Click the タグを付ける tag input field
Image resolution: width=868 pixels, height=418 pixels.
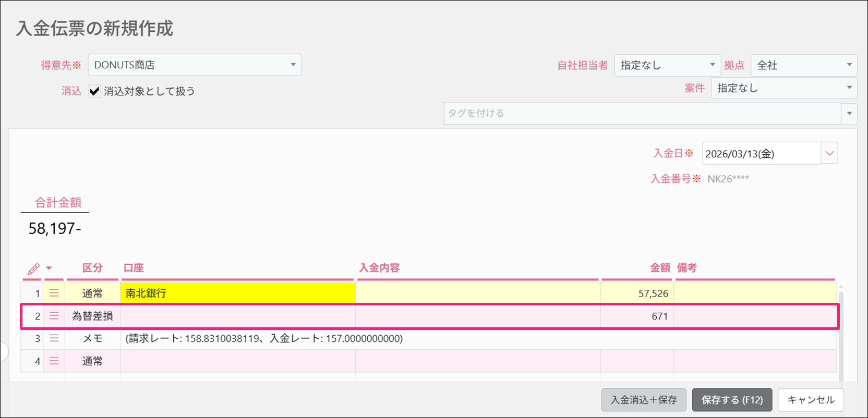[642, 114]
